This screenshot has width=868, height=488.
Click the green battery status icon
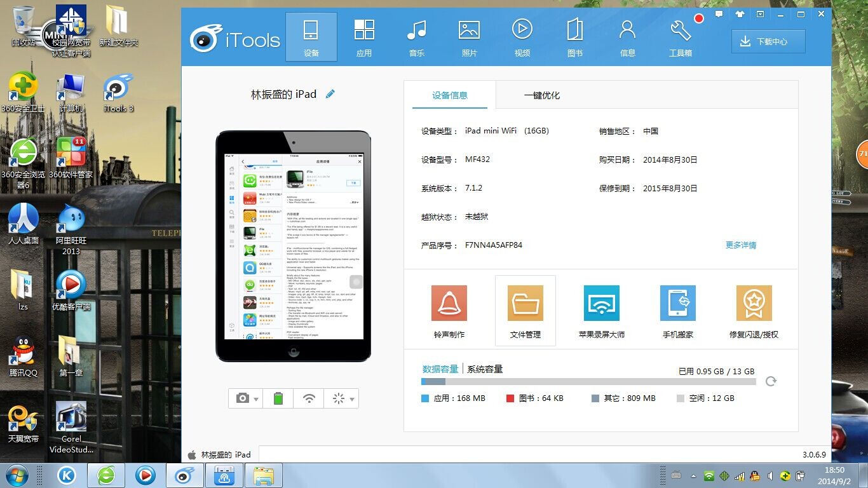(278, 398)
